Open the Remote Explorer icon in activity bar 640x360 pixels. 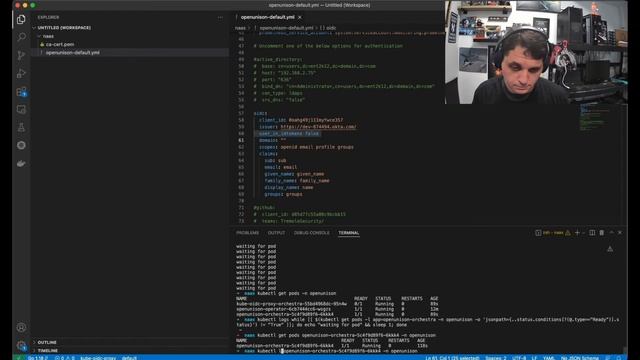pyautogui.click(x=21, y=109)
